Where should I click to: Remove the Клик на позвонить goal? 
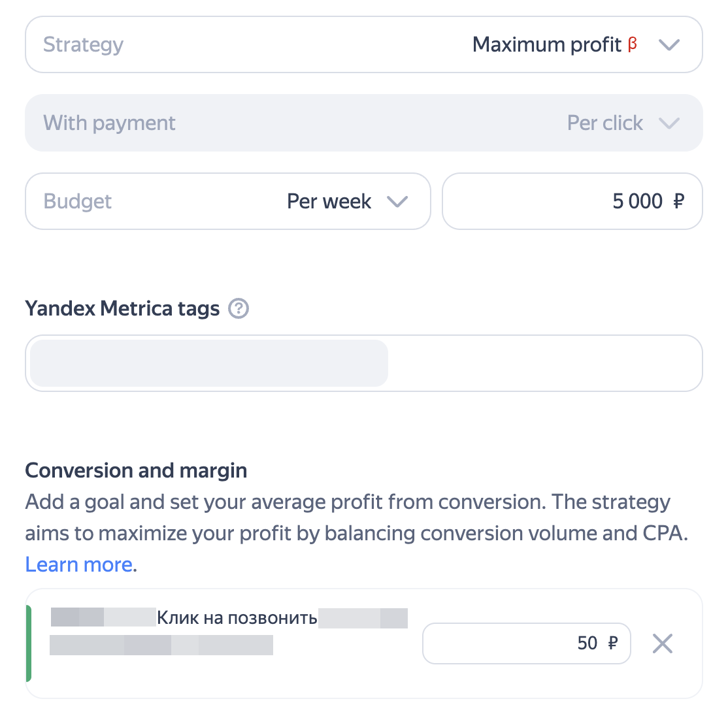(662, 644)
